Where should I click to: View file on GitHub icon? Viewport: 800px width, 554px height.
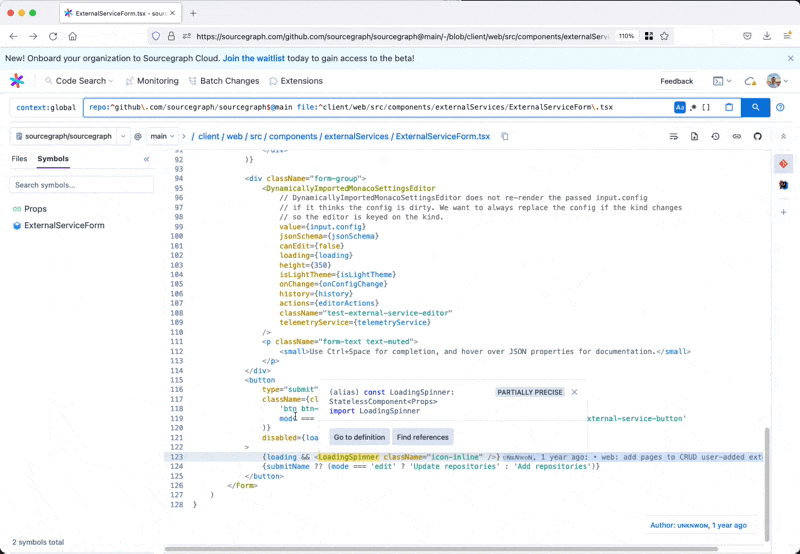click(x=757, y=136)
